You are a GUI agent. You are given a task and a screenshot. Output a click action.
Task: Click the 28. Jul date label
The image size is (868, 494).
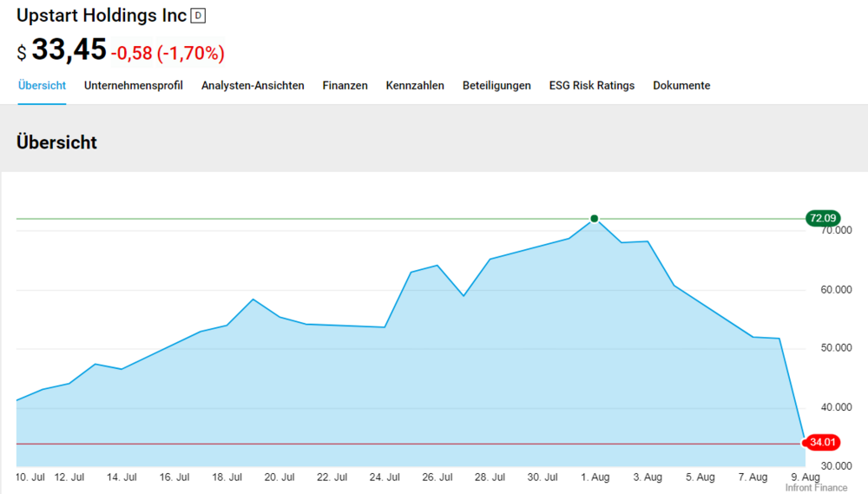[490, 477]
